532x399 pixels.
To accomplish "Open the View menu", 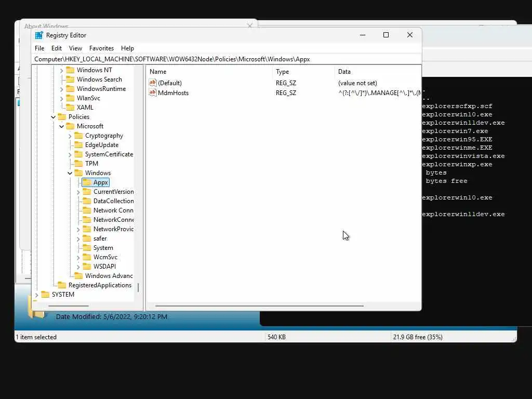I will point(75,48).
